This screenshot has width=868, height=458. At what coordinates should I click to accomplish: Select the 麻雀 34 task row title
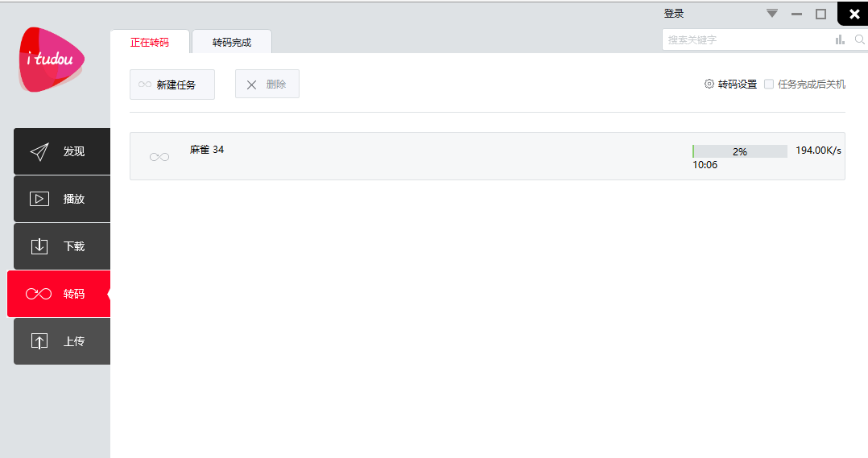(x=207, y=149)
